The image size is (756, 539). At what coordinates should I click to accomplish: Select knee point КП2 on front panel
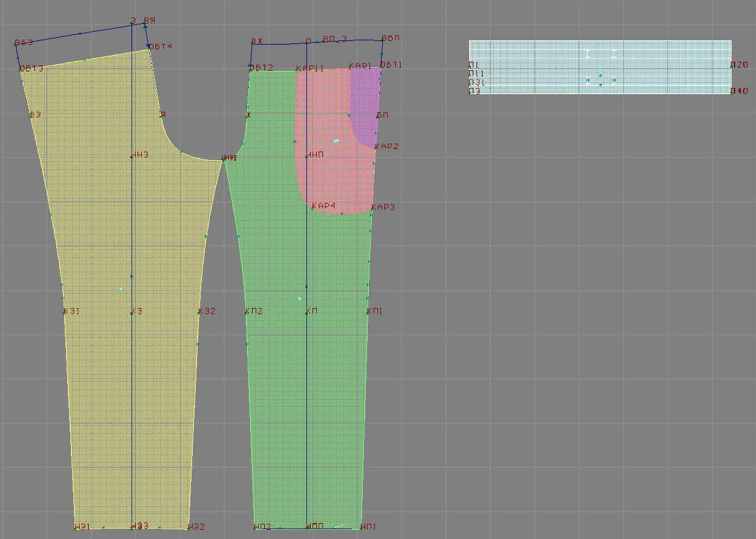click(246, 312)
